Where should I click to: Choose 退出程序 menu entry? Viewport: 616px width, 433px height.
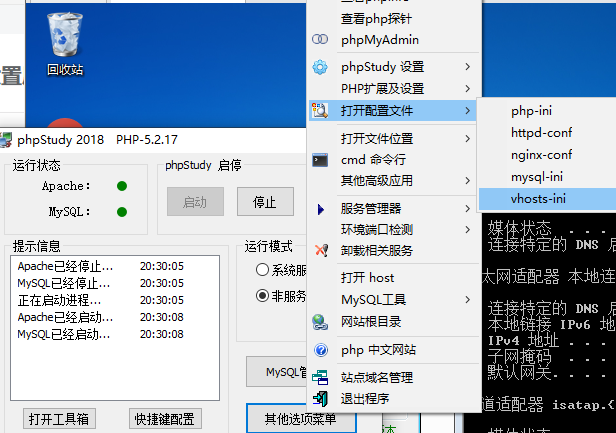coord(394,399)
